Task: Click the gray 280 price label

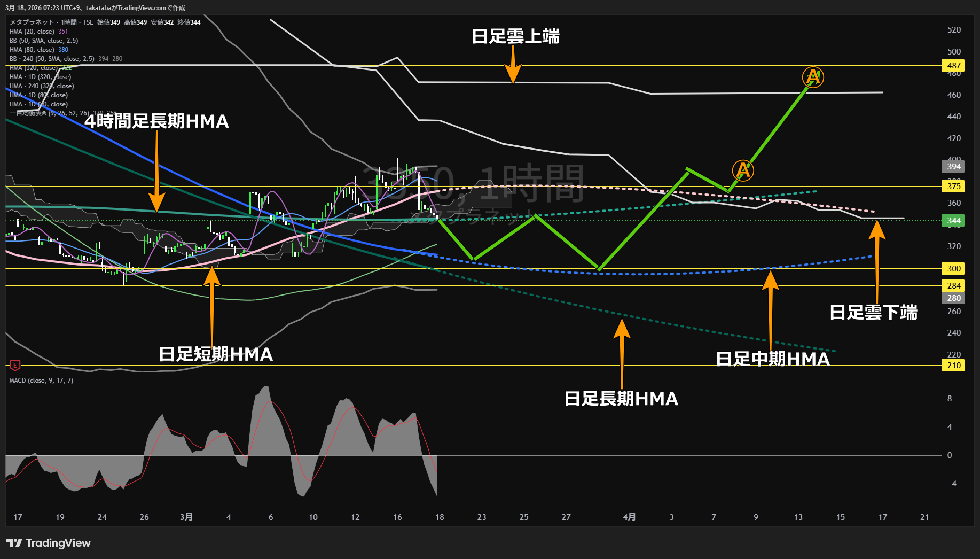Action: pos(954,298)
